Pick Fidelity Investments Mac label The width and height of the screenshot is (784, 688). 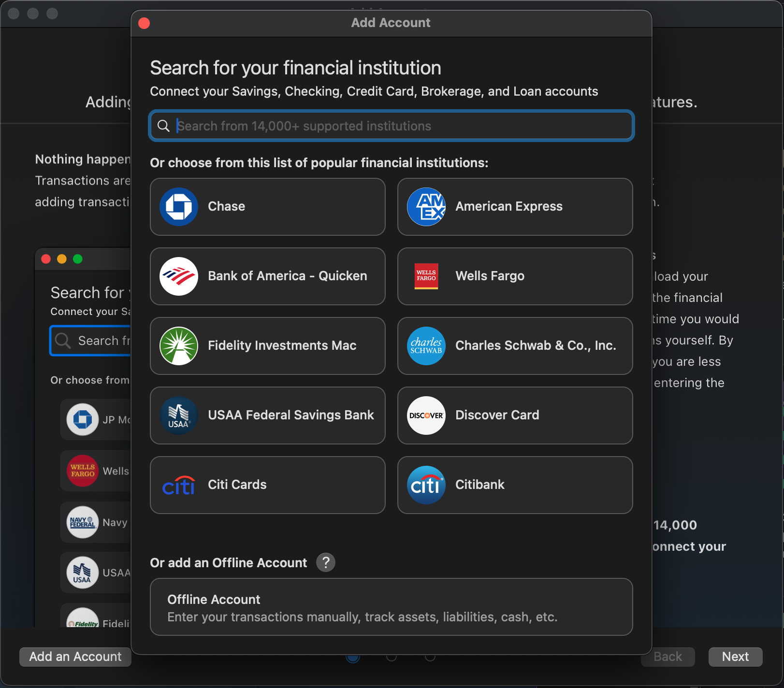point(282,345)
